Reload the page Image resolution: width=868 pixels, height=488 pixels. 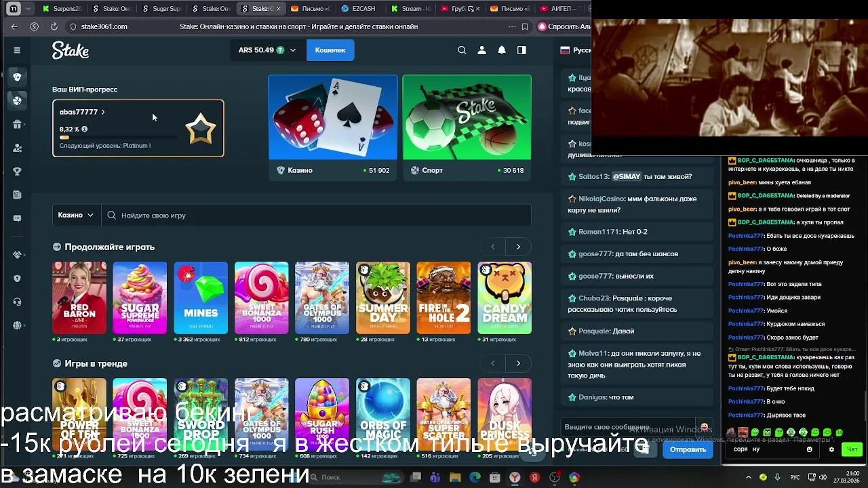pyautogui.click(x=54, y=26)
